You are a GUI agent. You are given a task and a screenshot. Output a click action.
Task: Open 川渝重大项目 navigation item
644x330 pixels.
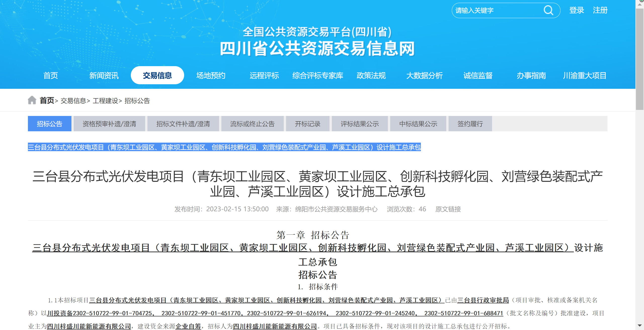coord(585,75)
